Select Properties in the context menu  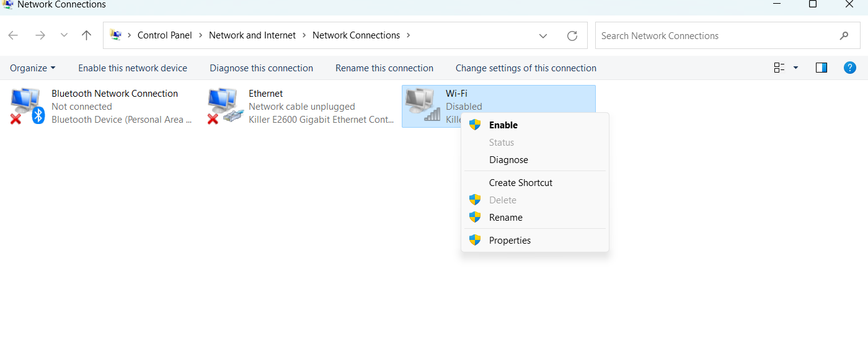(x=510, y=241)
